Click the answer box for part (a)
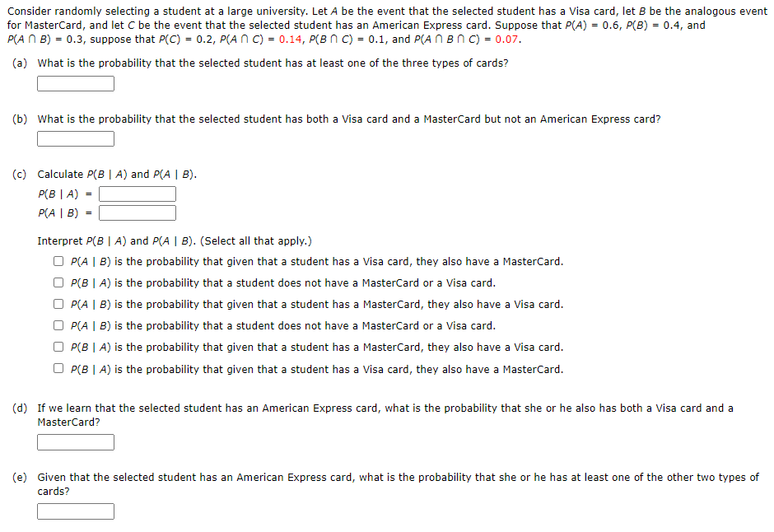Screen dimensions: 774x532 [75, 83]
